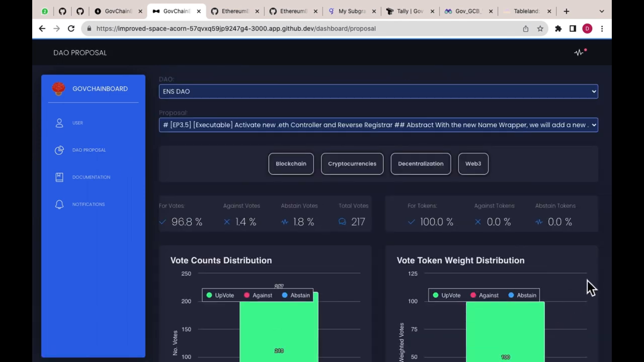Click the GovChainBoard brain logo
This screenshot has height=362, width=644.
click(x=59, y=89)
